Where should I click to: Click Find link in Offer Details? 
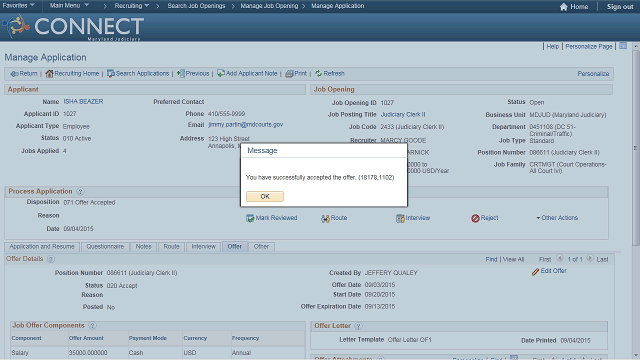coord(491,259)
